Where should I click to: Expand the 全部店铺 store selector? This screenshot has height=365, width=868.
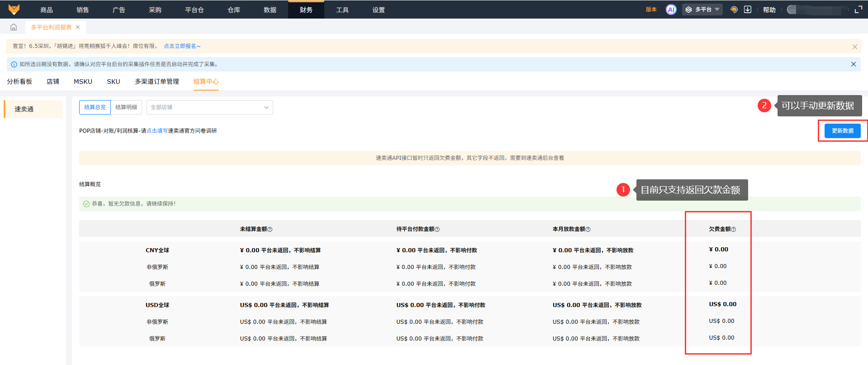210,107
